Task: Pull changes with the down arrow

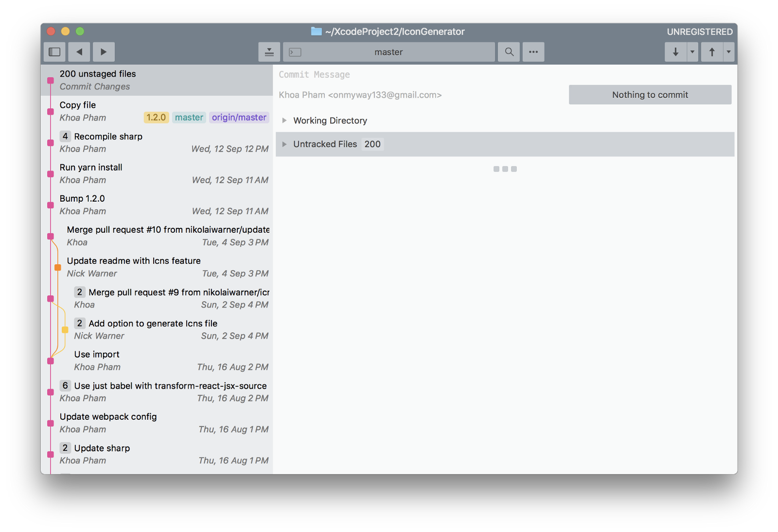Action: (675, 52)
